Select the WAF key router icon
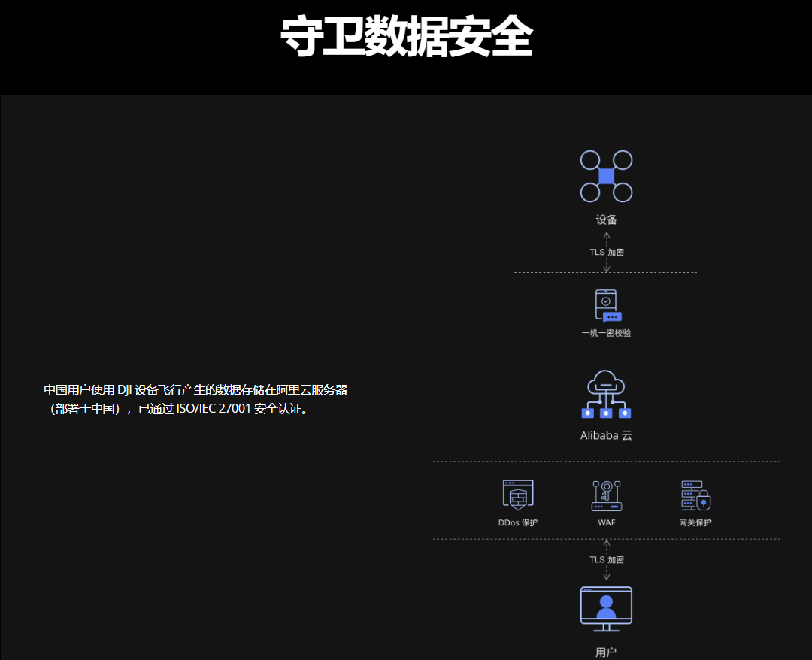The height and width of the screenshot is (660, 812). click(606, 495)
